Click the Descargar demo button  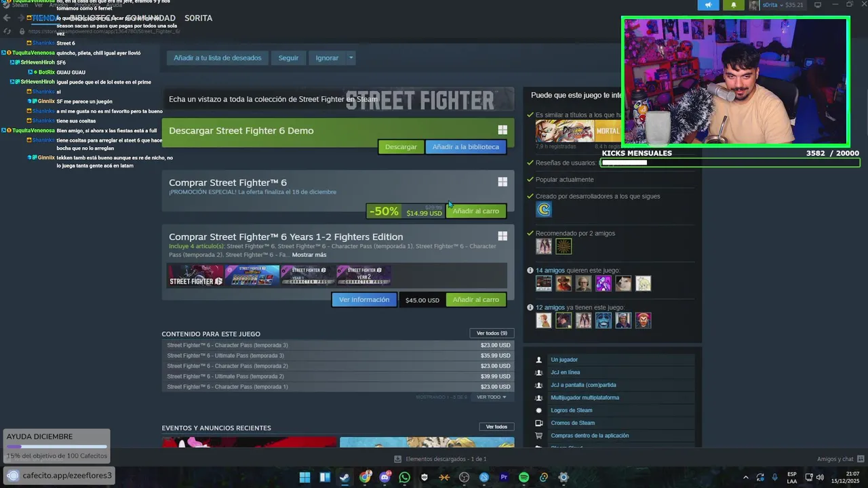pyautogui.click(x=401, y=146)
